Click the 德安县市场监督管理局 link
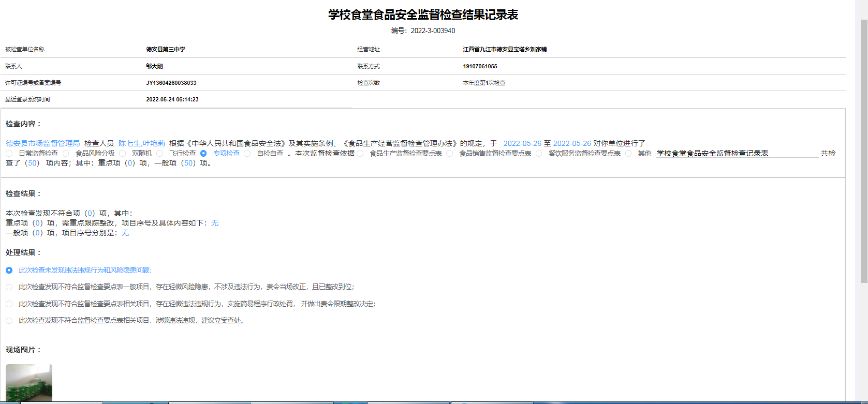 click(43, 143)
